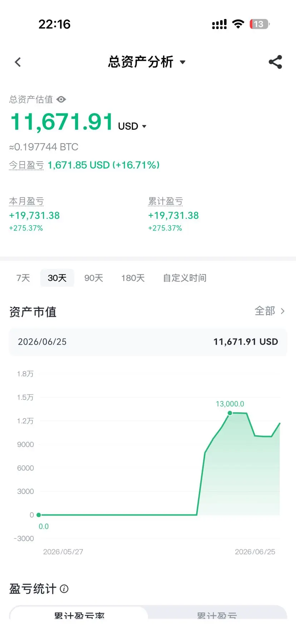Screen dimensions: 296x644
Task: Tap 11,671.91 USD value in chart header
Action: point(246,342)
